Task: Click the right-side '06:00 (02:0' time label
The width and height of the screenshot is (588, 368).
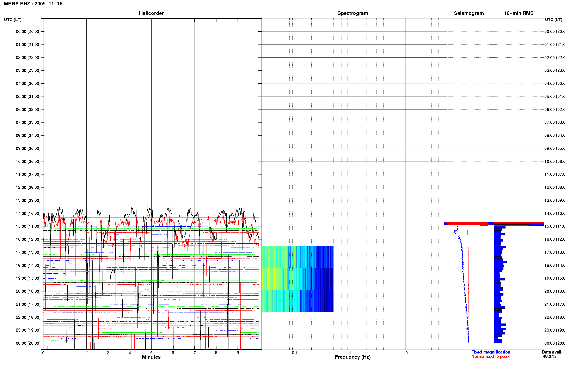Action: pyautogui.click(x=555, y=109)
